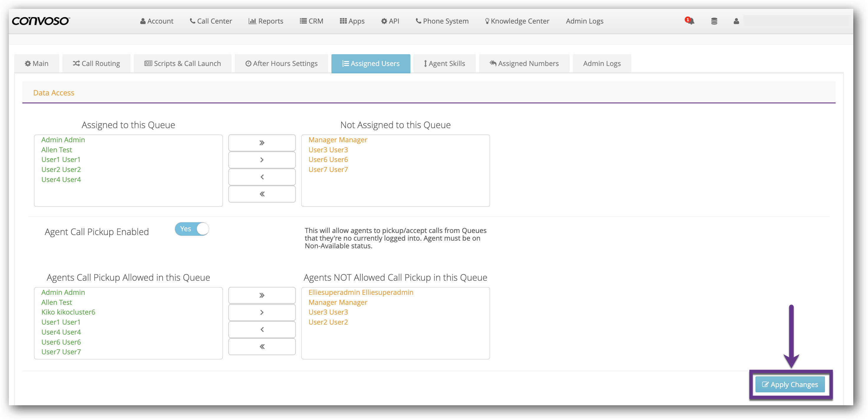
Task: Click the Data Access section header
Action: 54,93
